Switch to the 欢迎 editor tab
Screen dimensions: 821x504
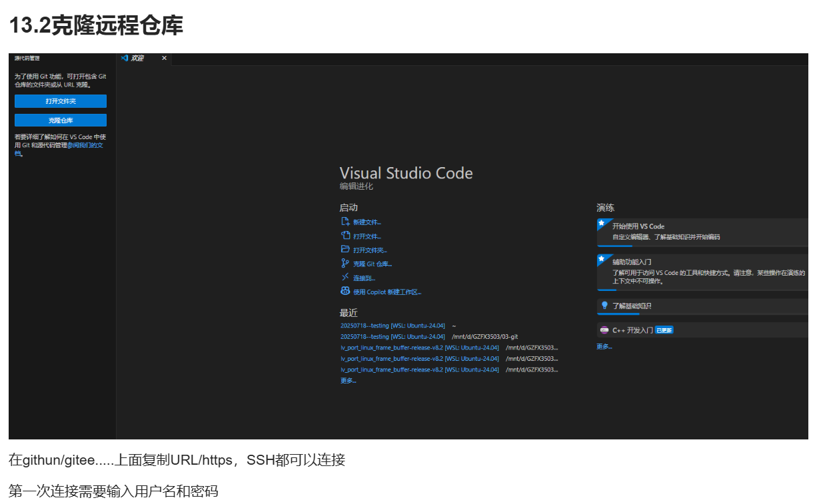(x=144, y=59)
